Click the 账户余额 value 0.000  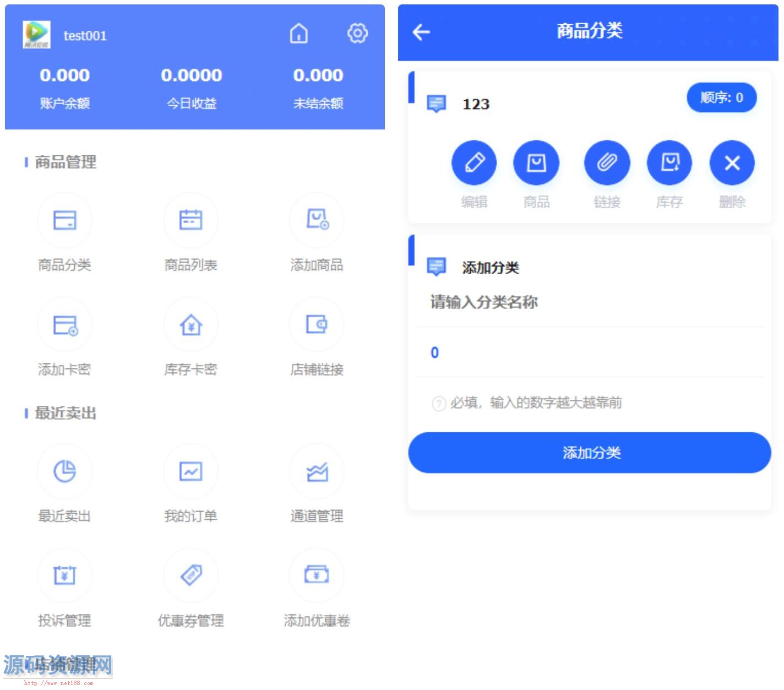64,75
